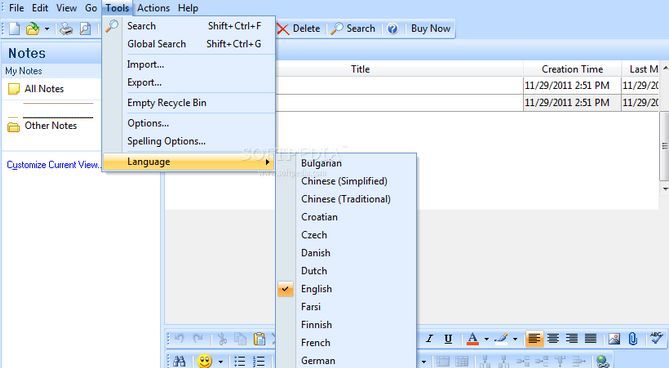The image size is (669, 368).
Task: Select Dutch language
Action: (x=346, y=271)
